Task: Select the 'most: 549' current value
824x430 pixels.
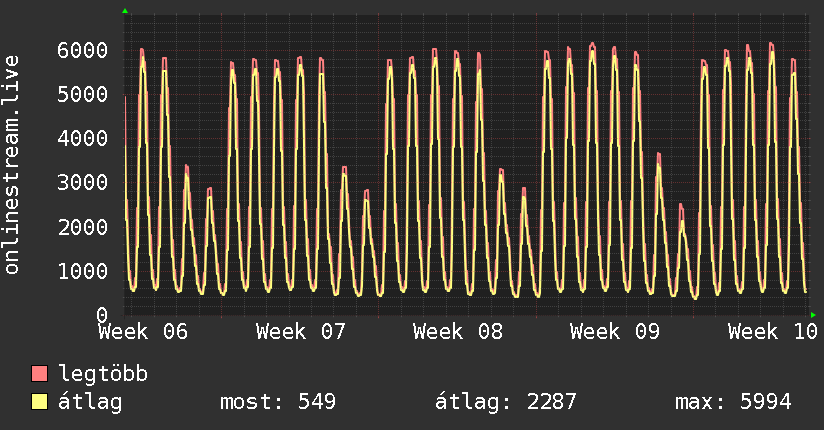Action: pyautogui.click(x=278, y=402)
